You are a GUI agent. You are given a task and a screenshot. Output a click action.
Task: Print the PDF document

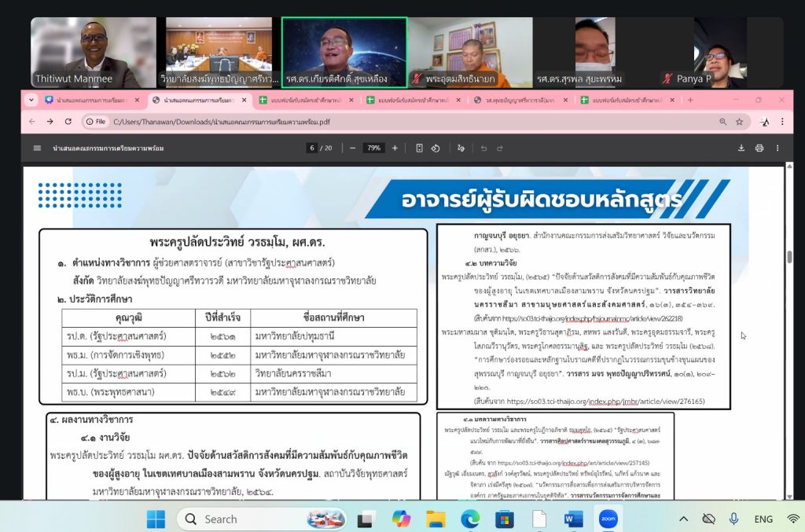point(759,148)
